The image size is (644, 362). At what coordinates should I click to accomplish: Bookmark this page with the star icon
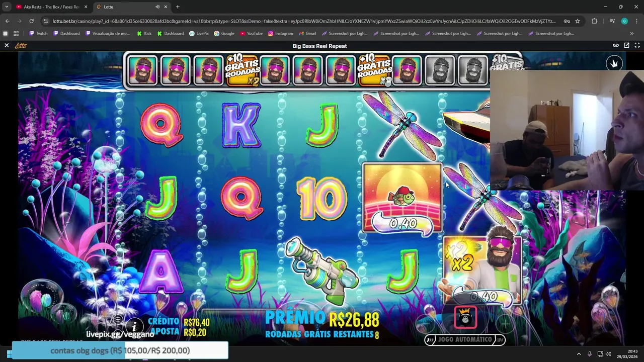(578, 21)
